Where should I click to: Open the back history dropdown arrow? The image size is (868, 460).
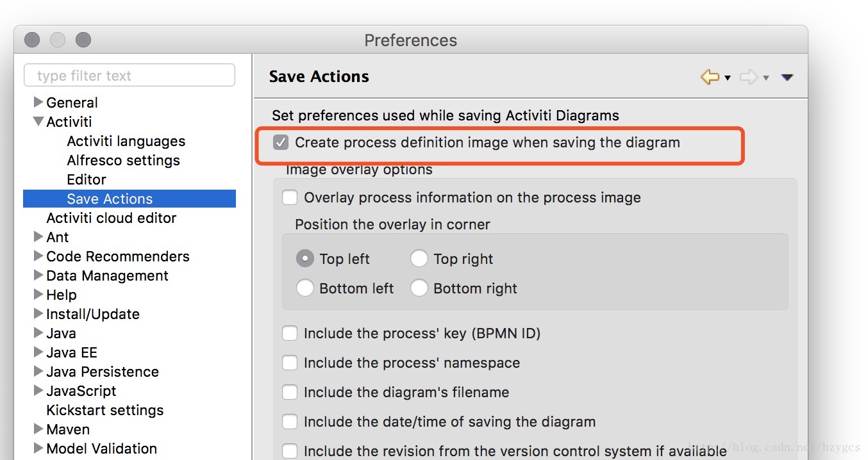(728, 78)
